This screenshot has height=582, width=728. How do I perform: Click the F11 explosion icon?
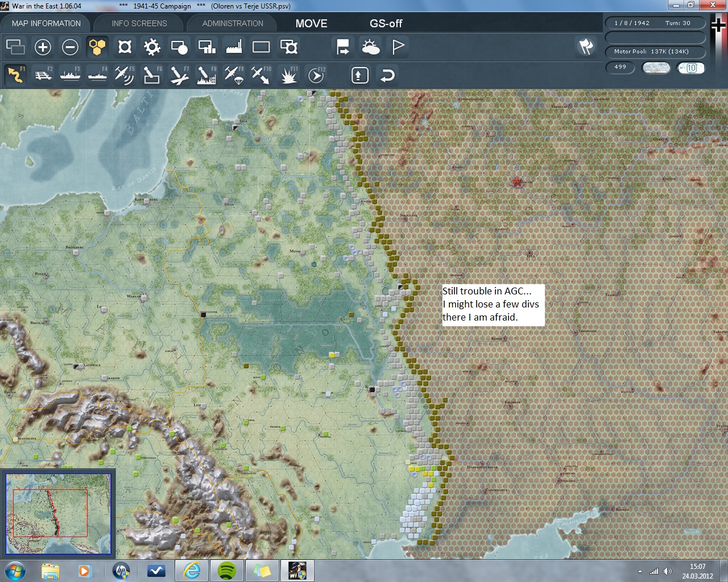click(x=288, y=75)
